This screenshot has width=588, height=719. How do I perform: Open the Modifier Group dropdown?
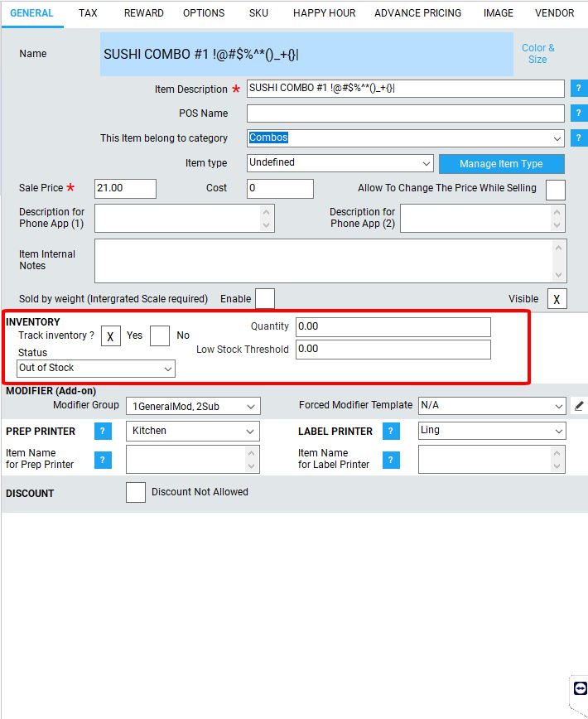pyautogui.click(x=193, y=406)
